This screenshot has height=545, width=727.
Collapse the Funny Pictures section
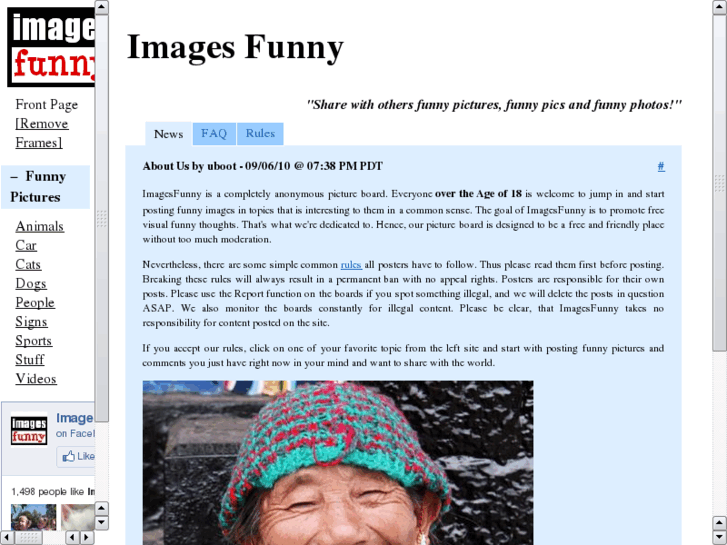point(14,177)
